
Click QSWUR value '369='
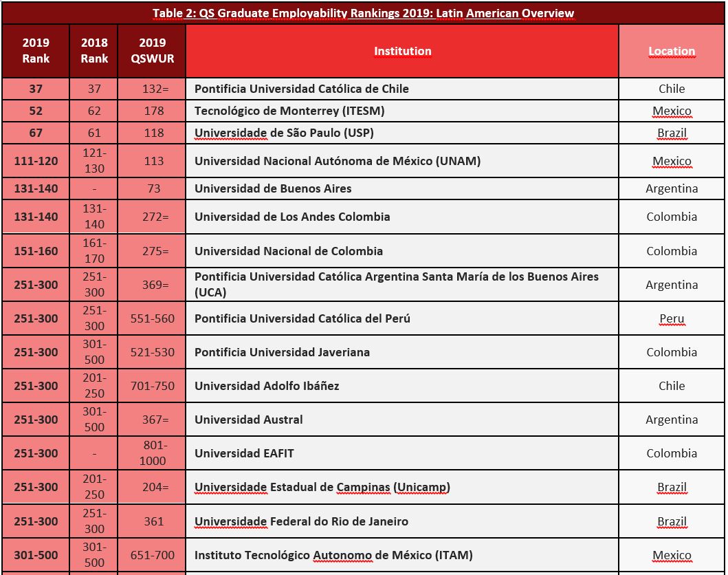152,284
